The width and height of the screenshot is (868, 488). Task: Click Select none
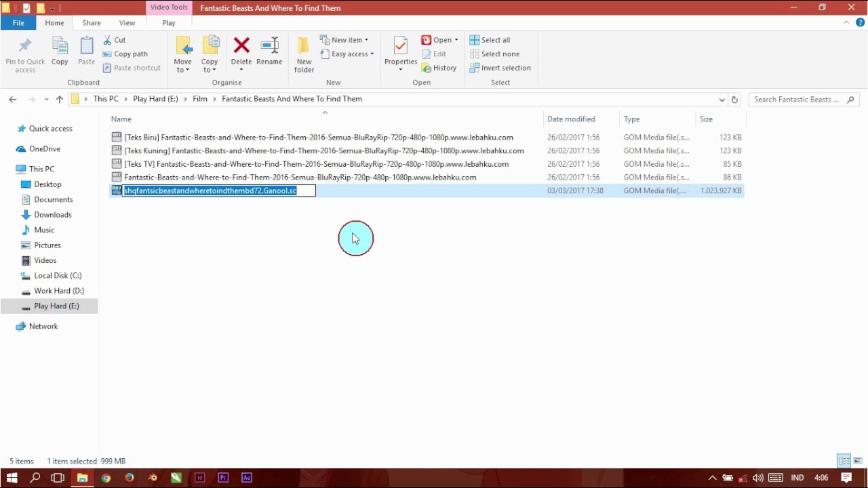pyautogui.click(x=494, y=54)
